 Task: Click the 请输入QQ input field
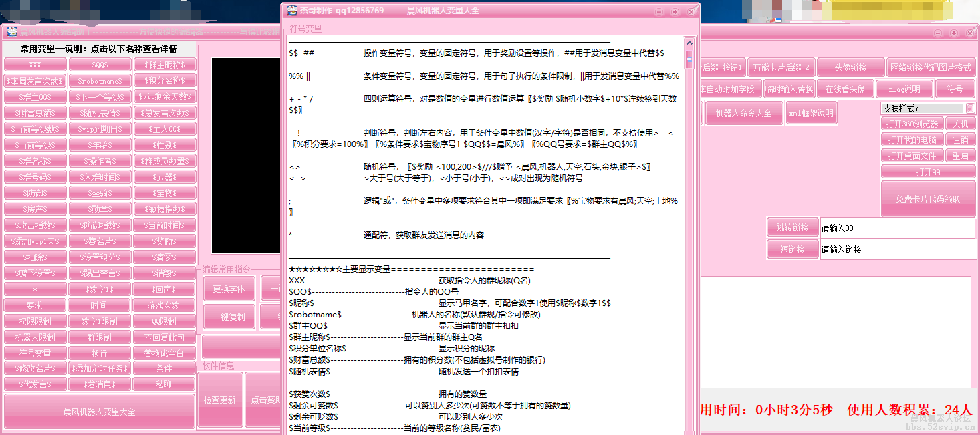896,227
